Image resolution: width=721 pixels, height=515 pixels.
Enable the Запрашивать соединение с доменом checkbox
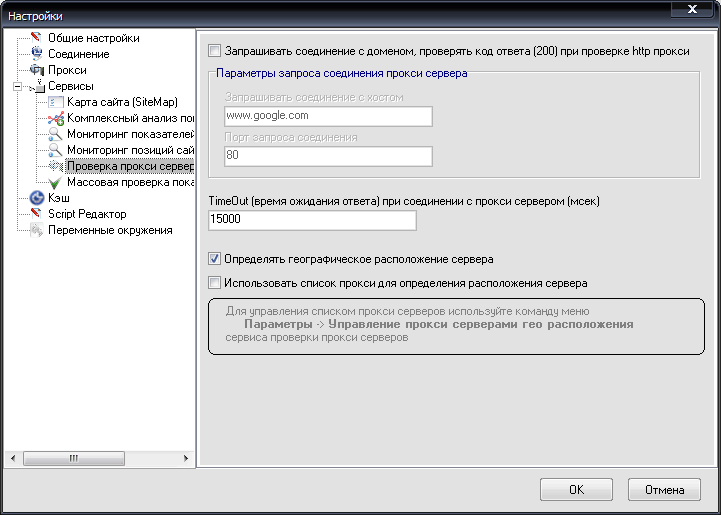214,50
